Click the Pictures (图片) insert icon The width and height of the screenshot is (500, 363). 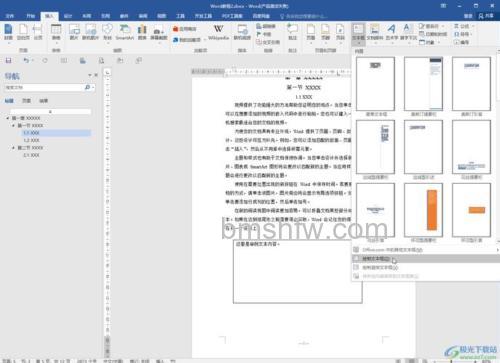[x=74, y=33]
